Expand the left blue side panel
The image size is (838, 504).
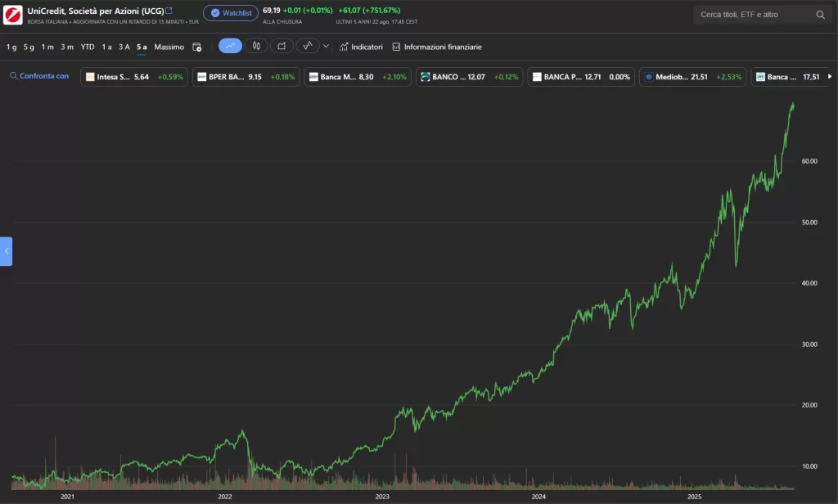pos(7,251)
